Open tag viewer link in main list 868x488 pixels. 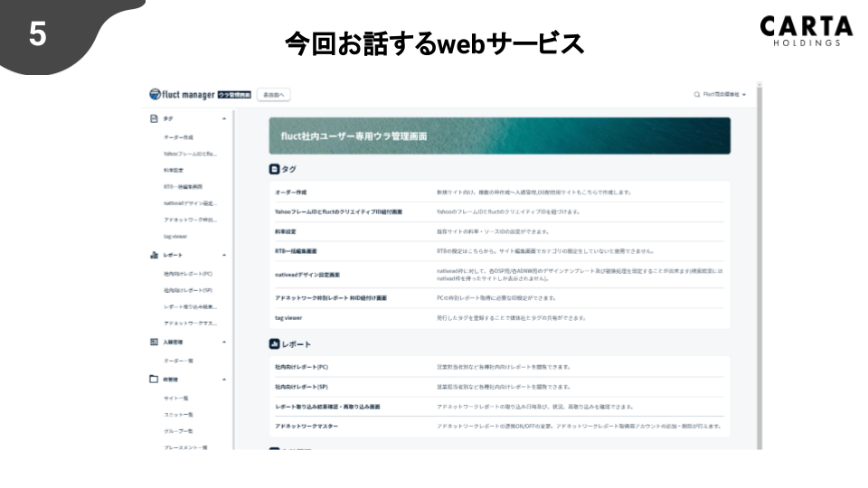pyautogui.click(x=288, y=318)
